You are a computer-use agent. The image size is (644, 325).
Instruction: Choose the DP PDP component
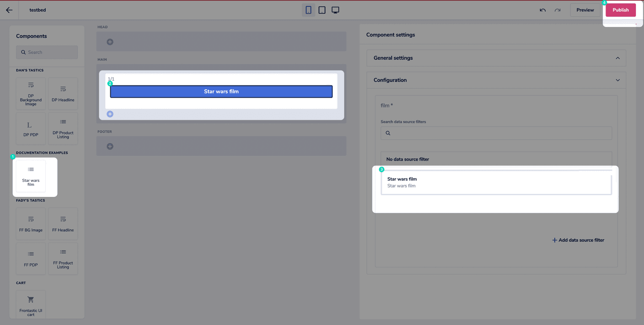pos(30,128)
